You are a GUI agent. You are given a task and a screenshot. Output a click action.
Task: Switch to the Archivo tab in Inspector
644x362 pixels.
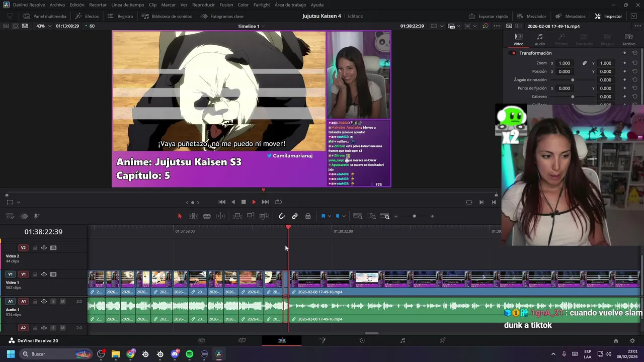pyautogui.click(x=628, y=39)
